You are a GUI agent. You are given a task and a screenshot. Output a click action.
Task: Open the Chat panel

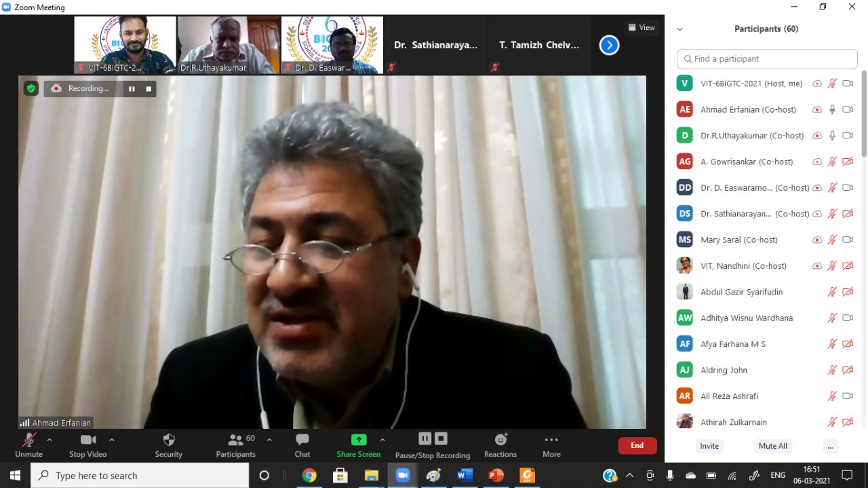point(302,440)
